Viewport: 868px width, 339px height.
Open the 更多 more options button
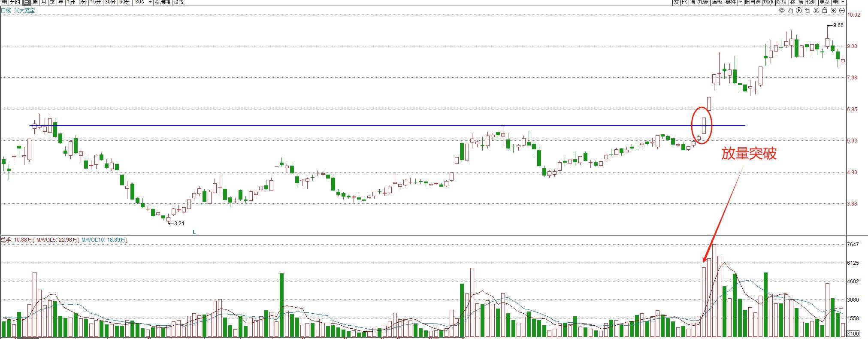(x=825, y=2)
